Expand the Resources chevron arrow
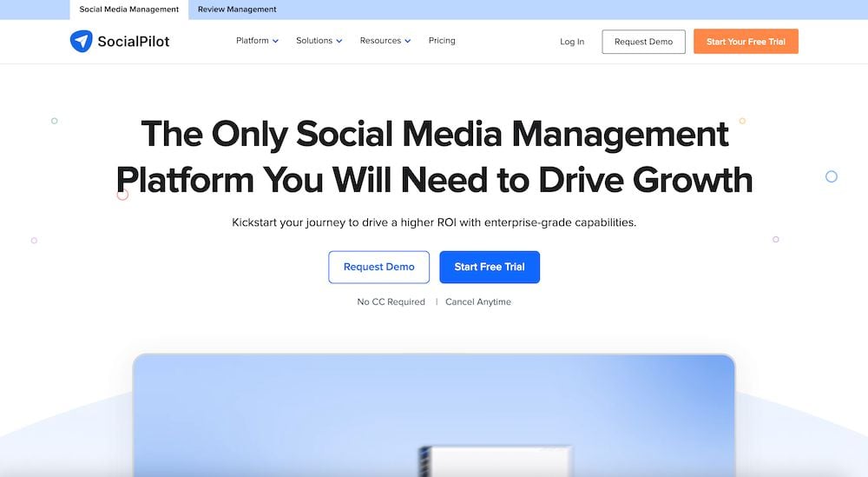868x477 pixels. [407, 41]
